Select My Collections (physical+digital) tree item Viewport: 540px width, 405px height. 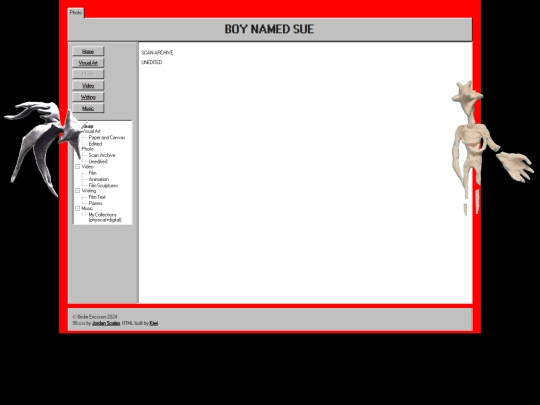click(105, 217)
